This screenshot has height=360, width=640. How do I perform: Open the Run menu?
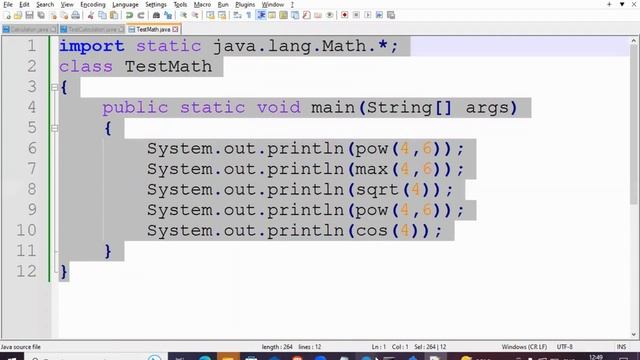[223, 4]
